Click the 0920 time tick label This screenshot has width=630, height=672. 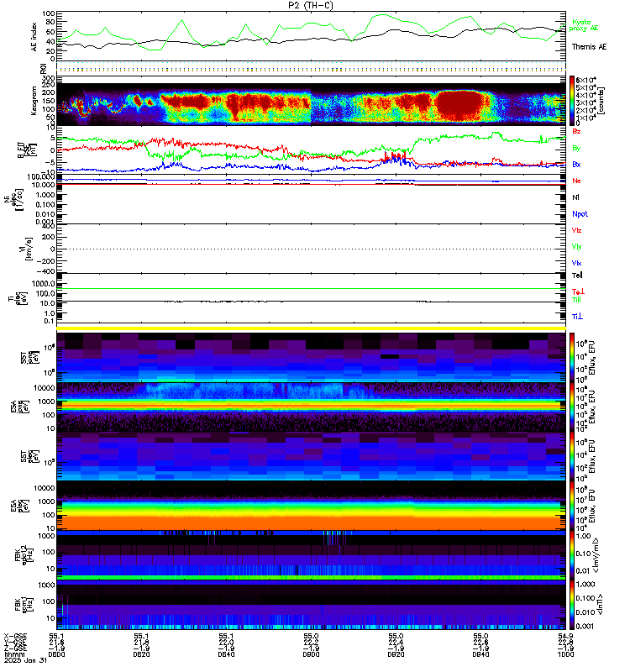point(396,654)
